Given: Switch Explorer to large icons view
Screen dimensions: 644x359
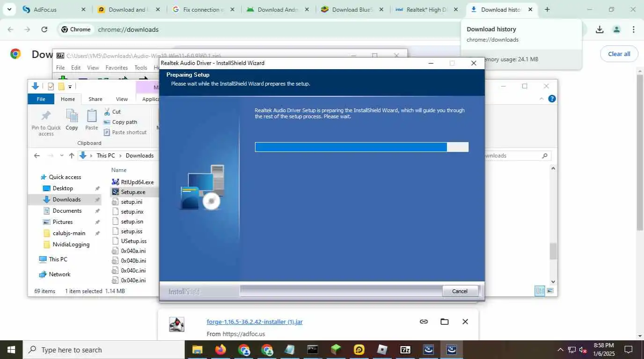Looking at the screenshot, I should [550, 291].
